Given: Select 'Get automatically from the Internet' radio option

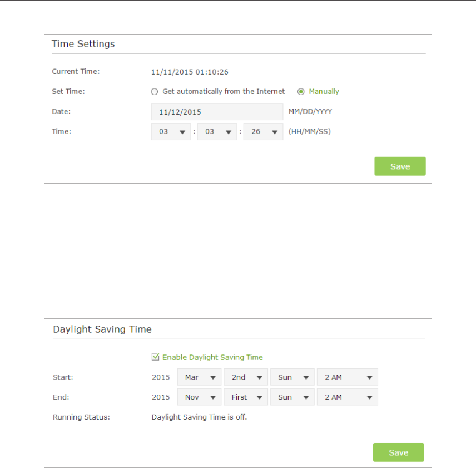Looking at the screenshot, I should click(x=155, y=92).
